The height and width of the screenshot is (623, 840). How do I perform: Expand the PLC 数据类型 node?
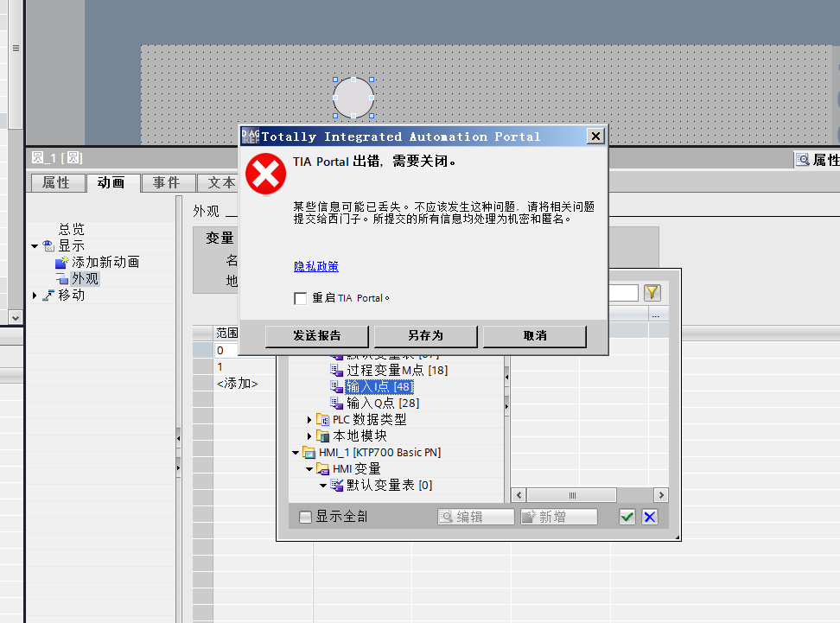309,419
